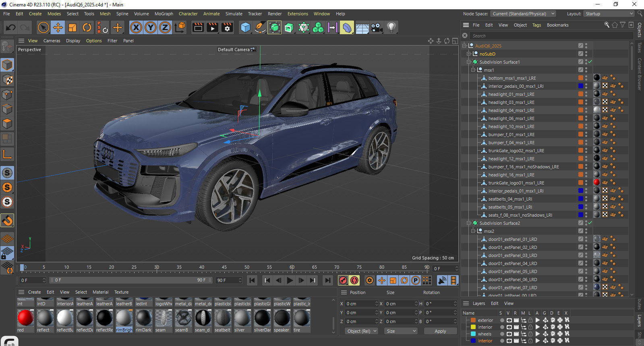Activate the Move tool
Image resolution: width=644 pixels, height=346 pixels.
[58, 27]
